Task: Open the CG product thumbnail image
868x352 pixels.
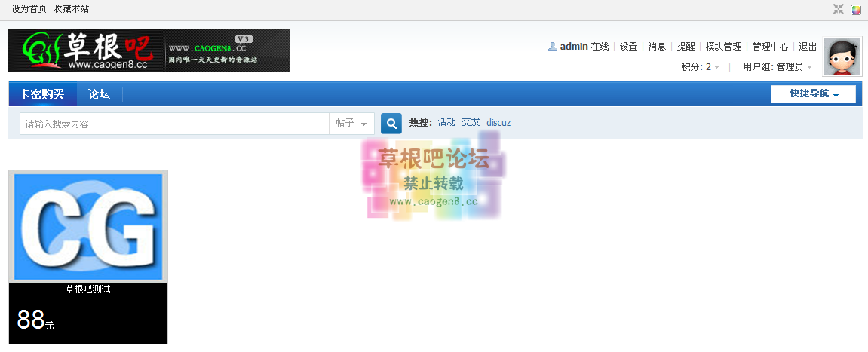Action: pos(88,227)
